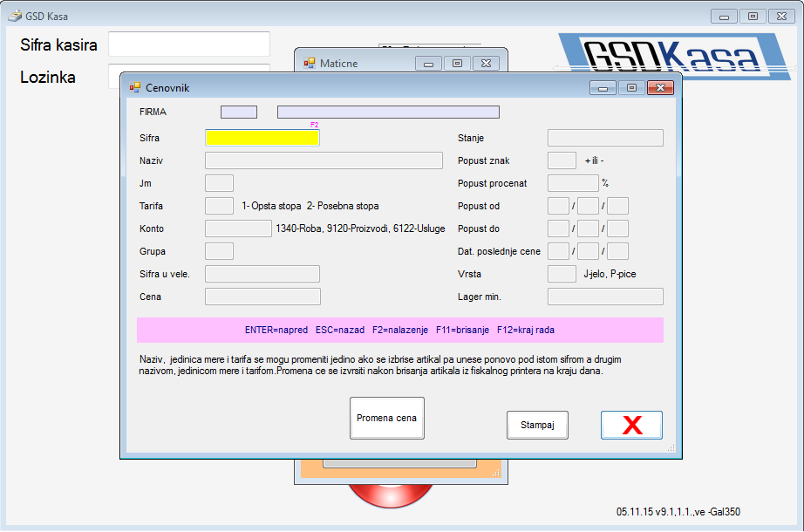The width and height of the screenshot is (804, 532).
Task: Select the Sifra u vele. field
Action: click(x=262, y=274)
